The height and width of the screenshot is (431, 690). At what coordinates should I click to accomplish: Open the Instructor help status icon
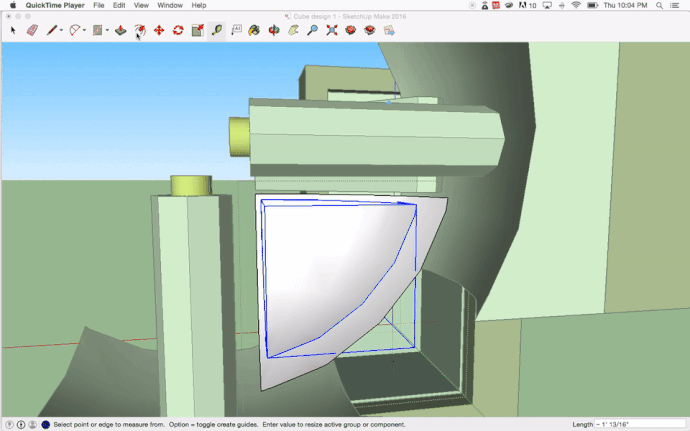point(45,425)
